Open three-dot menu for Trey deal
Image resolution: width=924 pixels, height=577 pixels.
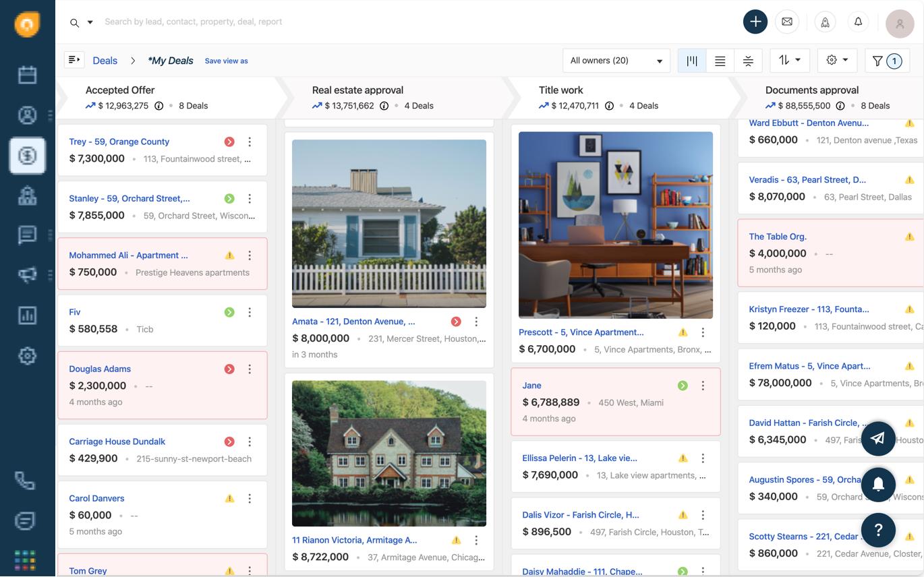[250, 142]
